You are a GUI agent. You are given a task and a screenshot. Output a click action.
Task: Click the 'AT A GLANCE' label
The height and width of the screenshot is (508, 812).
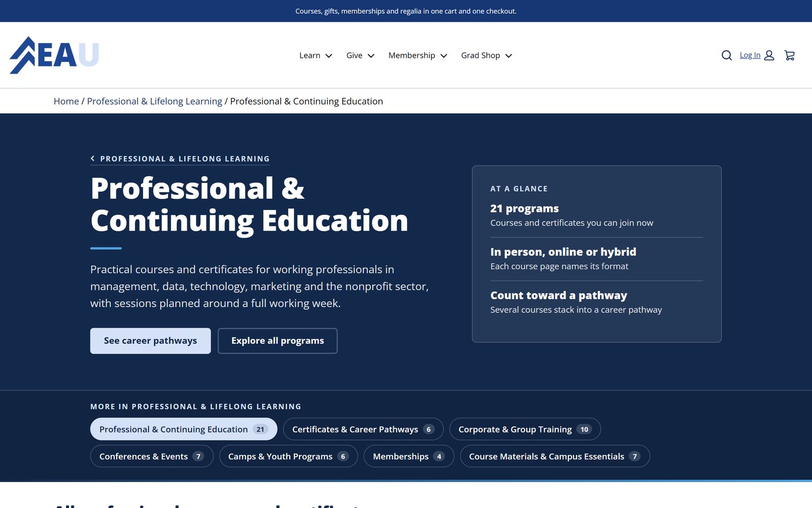coord(519,188)
